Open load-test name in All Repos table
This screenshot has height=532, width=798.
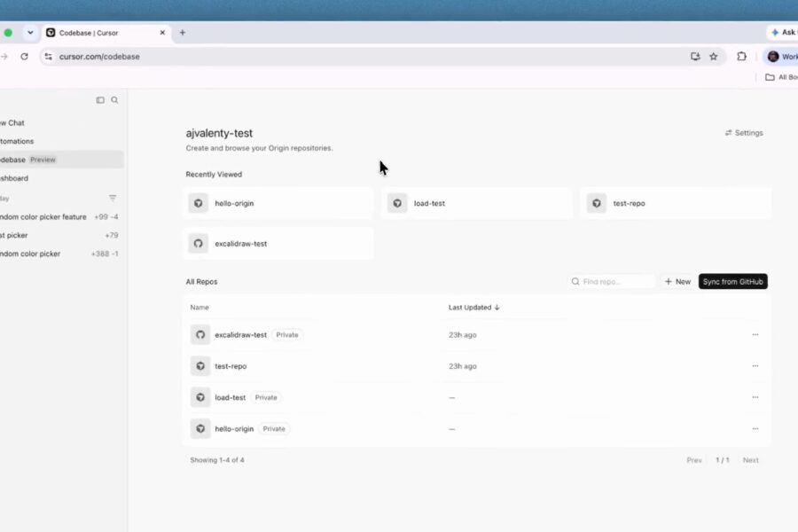click(x=230, y=397)
